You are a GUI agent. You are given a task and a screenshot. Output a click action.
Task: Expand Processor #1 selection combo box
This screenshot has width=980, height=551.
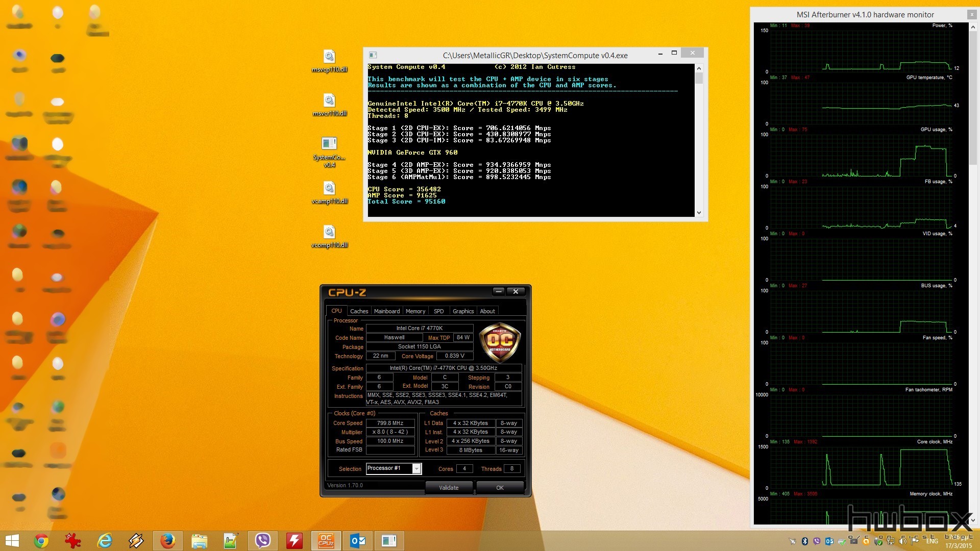(x=416, y=468)
